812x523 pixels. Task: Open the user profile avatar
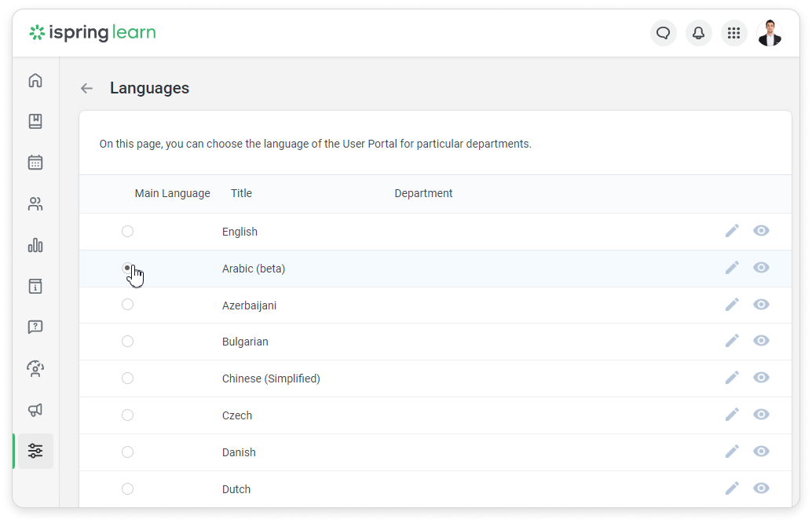tap(769, 33)
